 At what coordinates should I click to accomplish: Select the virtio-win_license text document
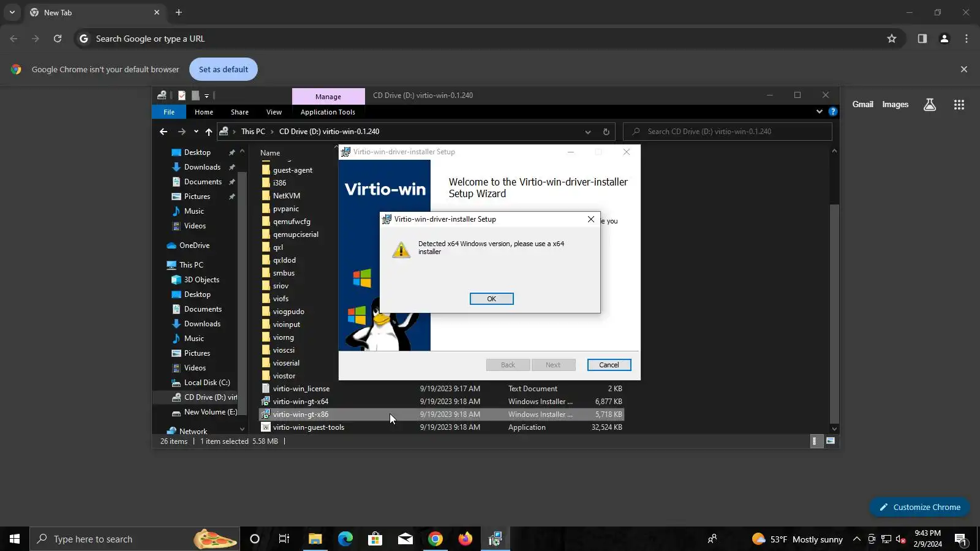pos(441,389)
